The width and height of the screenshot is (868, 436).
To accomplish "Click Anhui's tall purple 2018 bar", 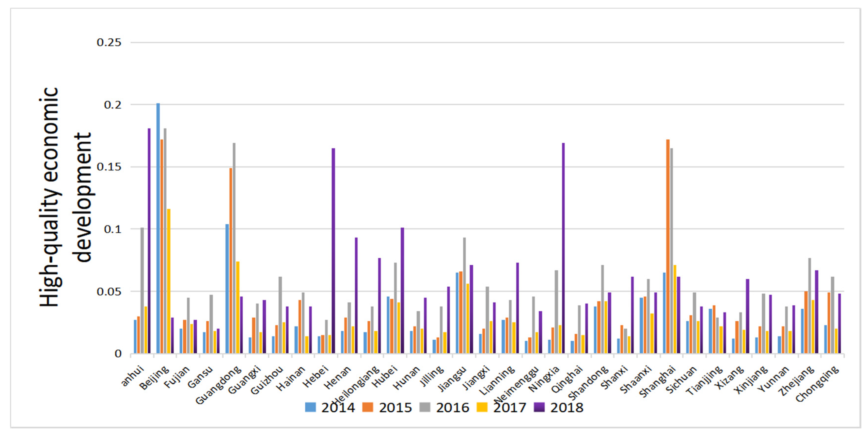I will pos(149,241).
